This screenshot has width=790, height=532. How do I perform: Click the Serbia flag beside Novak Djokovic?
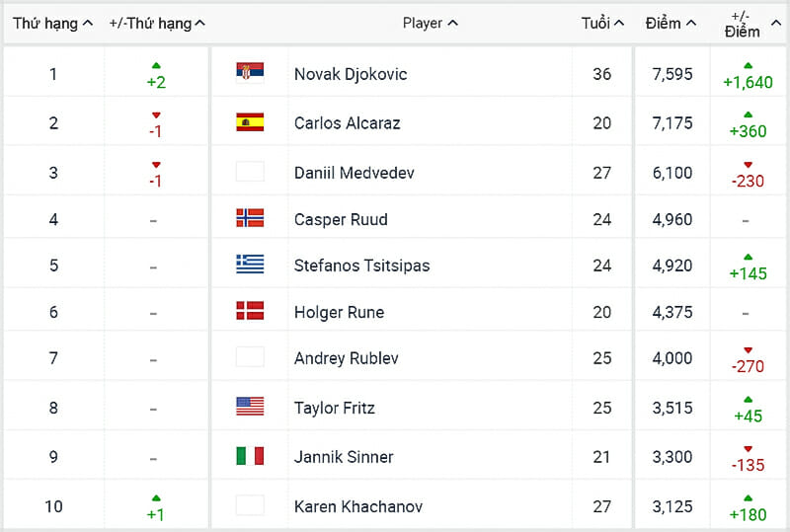250,72
